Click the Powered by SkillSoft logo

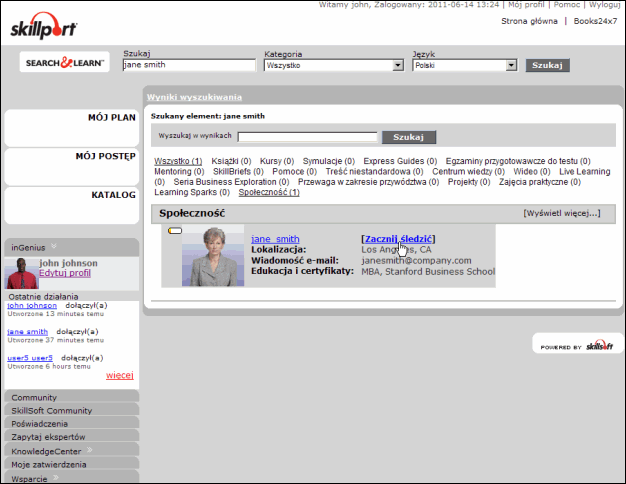(579, 346)
